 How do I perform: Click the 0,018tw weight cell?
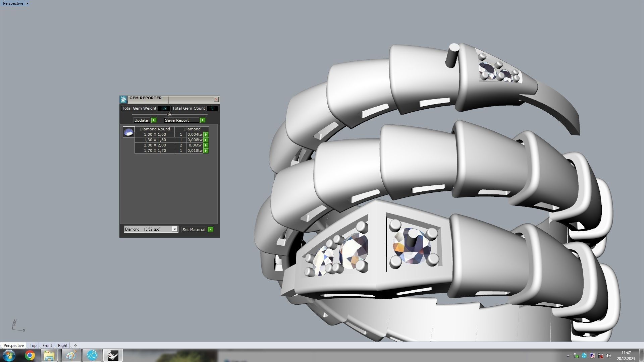[x=195, y=150]
